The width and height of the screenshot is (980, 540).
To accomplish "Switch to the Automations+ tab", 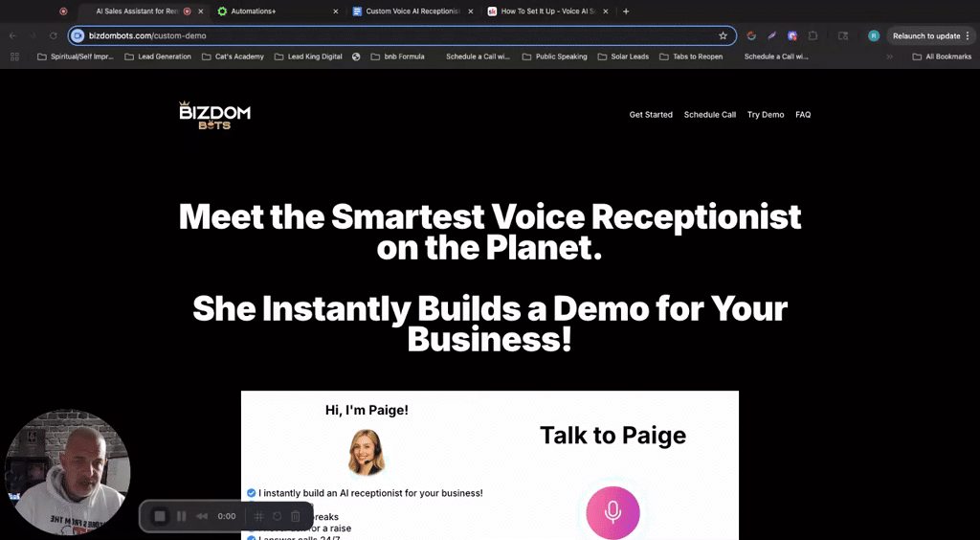I will [x=278, y=11].
